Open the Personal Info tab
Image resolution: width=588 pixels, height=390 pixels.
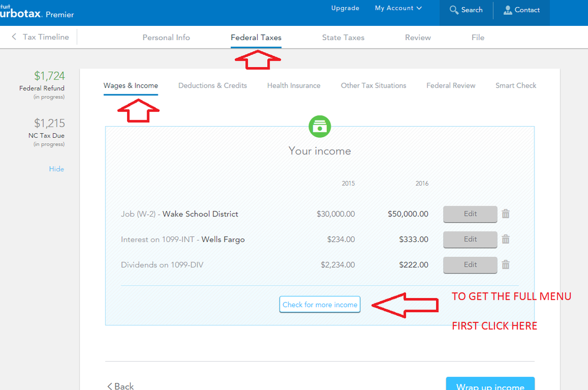pyautogui.click(x=166, y=37)
